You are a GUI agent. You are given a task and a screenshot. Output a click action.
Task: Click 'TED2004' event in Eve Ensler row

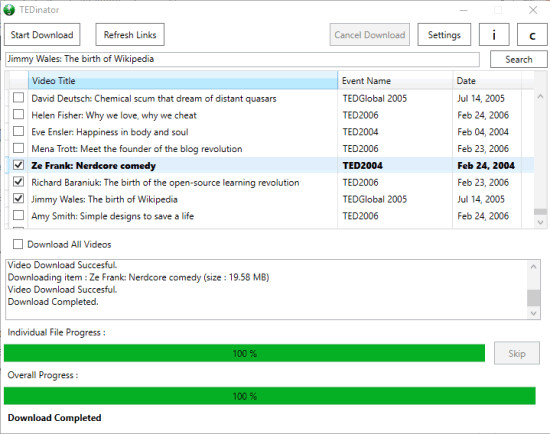[361, 132]
